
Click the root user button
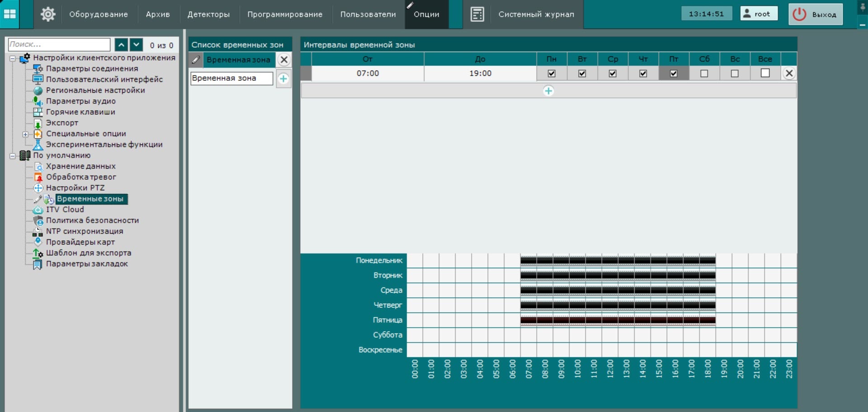tap(758, 14)
